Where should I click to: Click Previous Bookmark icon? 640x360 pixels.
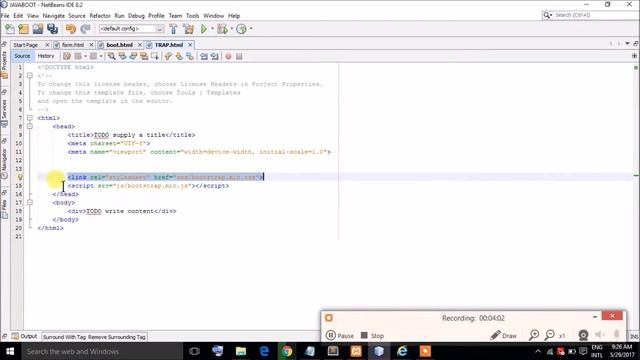tap(168, 56)
